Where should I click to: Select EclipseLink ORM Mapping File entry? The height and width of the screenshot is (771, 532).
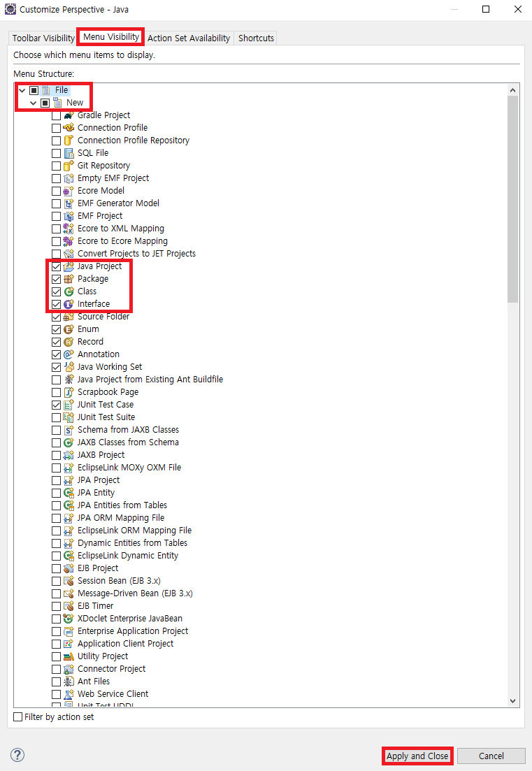tap(135, 531)
